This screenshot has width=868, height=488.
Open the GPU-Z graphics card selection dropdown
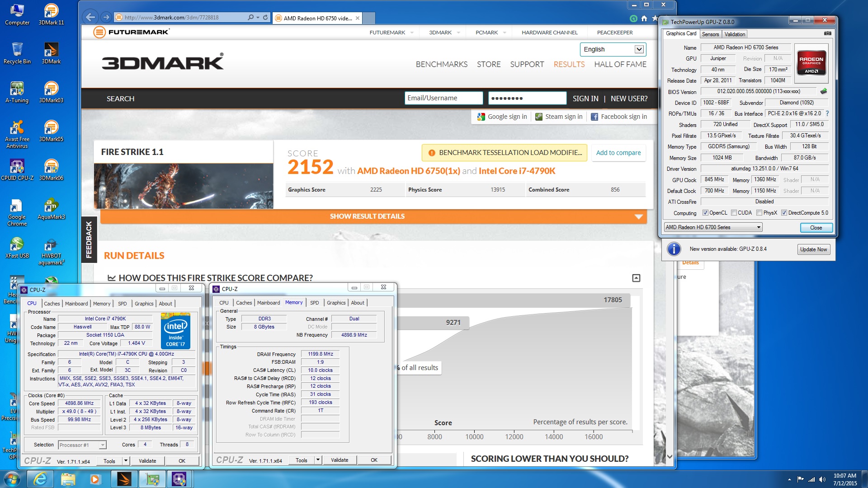(x=713, y=227)
